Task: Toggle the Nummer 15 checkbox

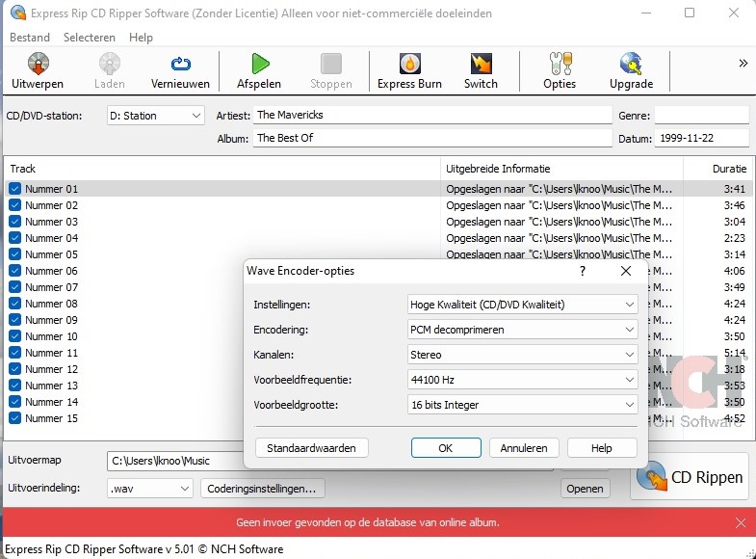Action: (x=15, y=418)
